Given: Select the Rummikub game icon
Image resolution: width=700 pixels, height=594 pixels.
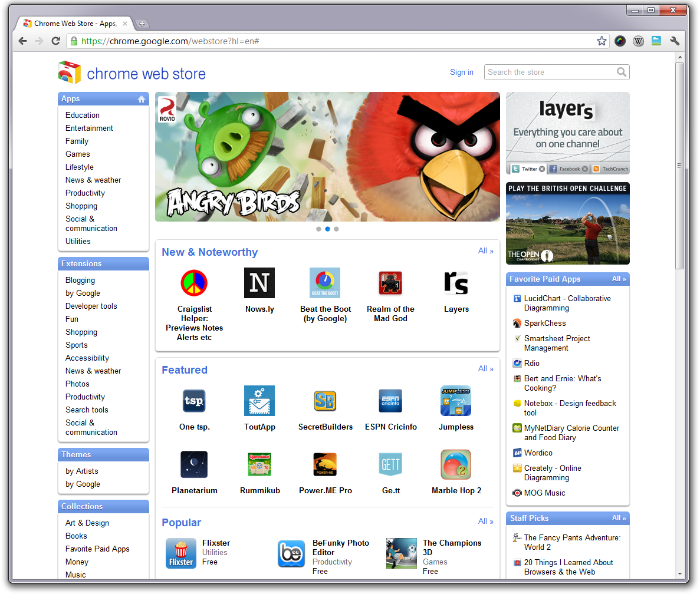Looking at the screenshot, I should click(x=259, y=464).
